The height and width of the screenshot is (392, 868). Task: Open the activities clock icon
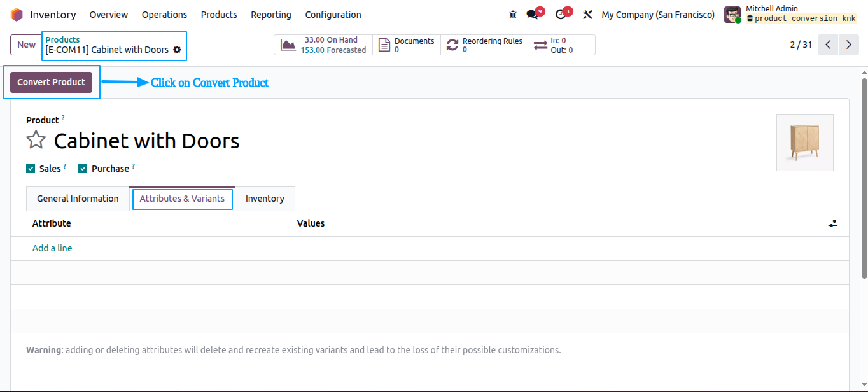(560, 15)
